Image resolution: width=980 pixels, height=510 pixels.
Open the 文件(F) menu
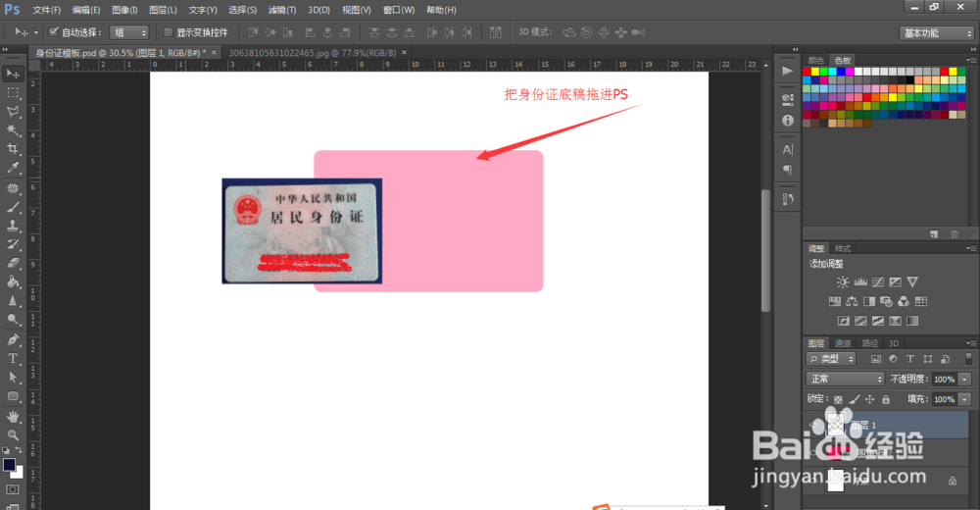(x=46, y=10)
